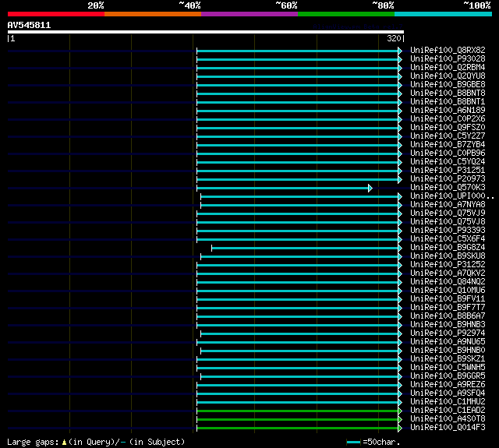Select the UniRef100_P31252 label
The image size is (499, 448).
tap(448, 265)
